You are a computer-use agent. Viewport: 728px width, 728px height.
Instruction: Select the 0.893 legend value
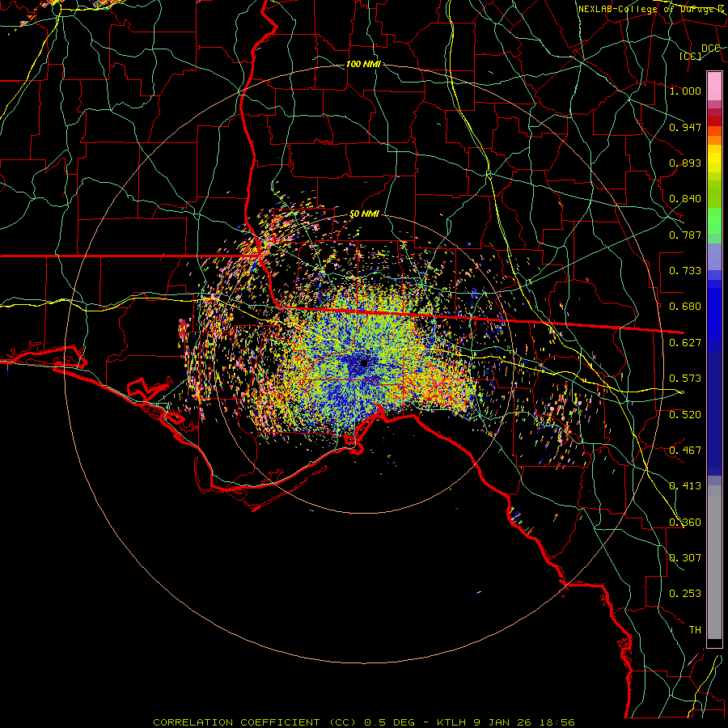click(x=685, y=163)
